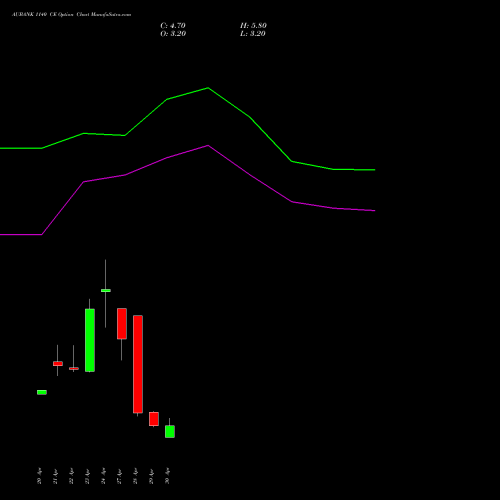Click the peak of the green line
500x500 pixels.
[208, 88]
